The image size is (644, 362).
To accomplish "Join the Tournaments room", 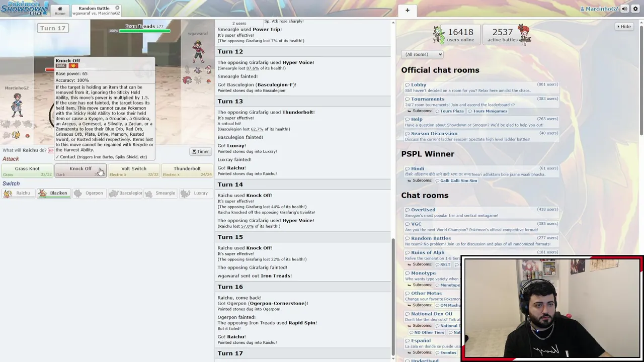I will click(x=428, y=99).
